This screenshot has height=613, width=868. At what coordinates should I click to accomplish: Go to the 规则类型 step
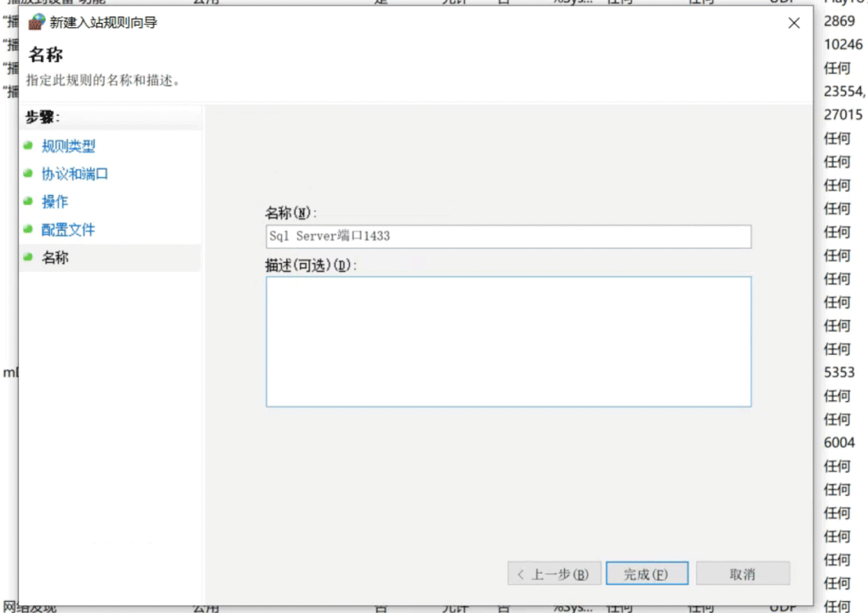[x=68, y=146]
